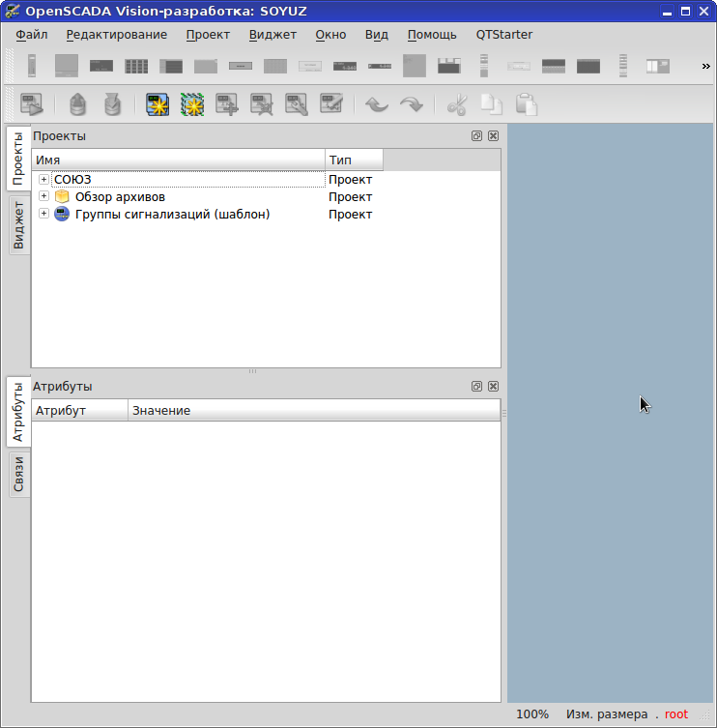717x728 pixels.
Task: Click the paste clipboard icon
Action: (527, 104)
